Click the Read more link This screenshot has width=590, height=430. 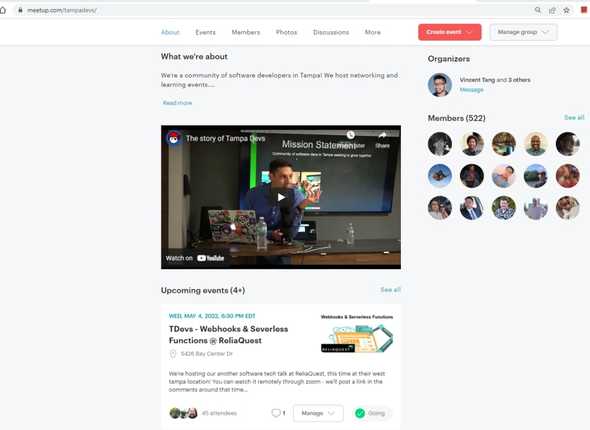pyautogui.click(x=177, y=103)
